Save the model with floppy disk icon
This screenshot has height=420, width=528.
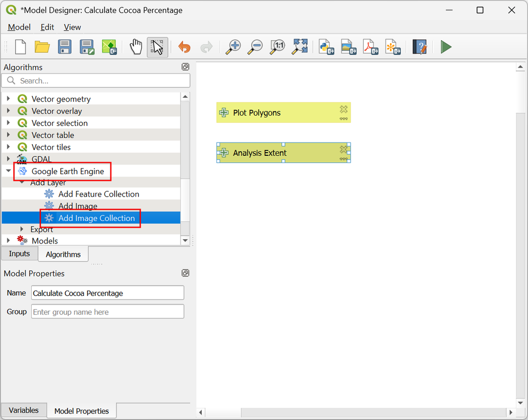tap(64, 47)
